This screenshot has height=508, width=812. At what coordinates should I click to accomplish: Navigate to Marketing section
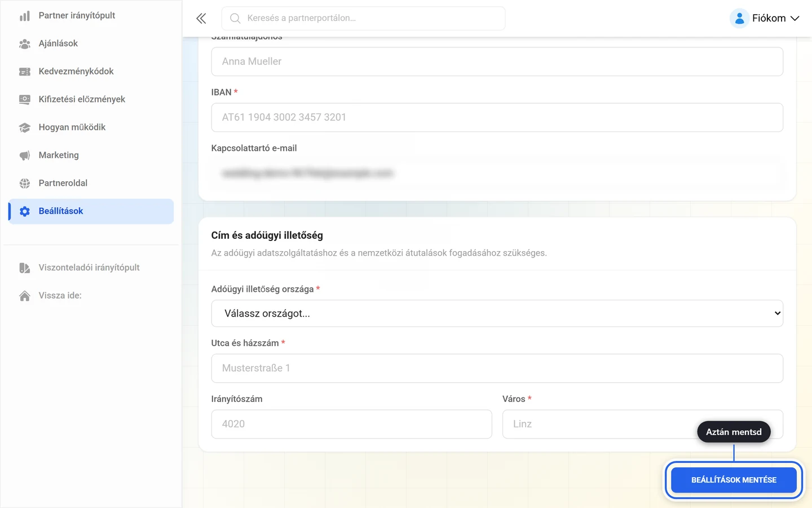91,155
